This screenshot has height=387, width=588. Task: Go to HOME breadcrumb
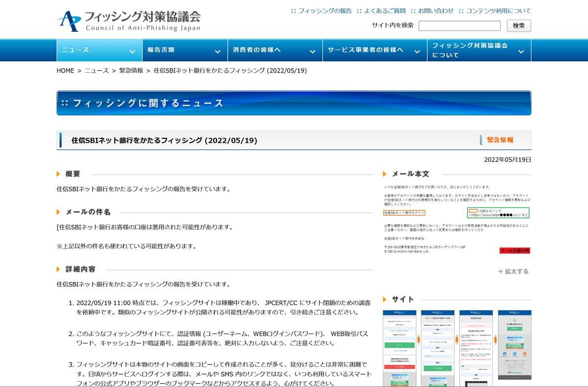(x=65, y=71)
